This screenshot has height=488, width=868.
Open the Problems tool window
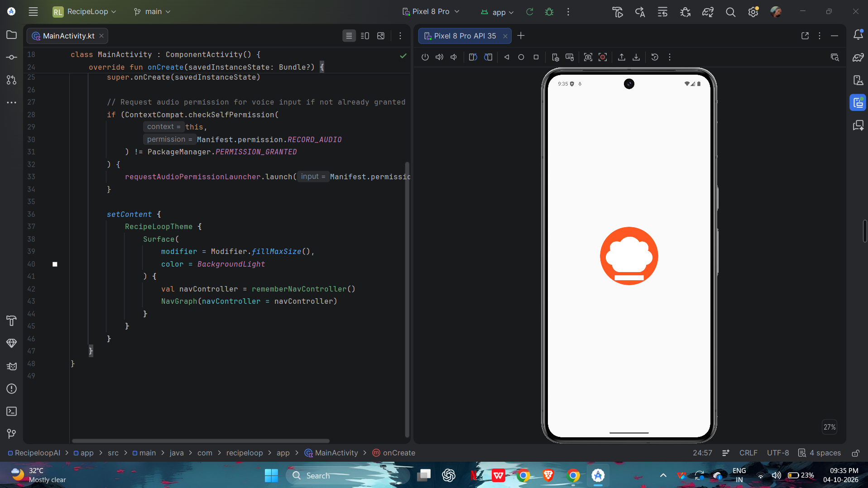pos(12,389)
